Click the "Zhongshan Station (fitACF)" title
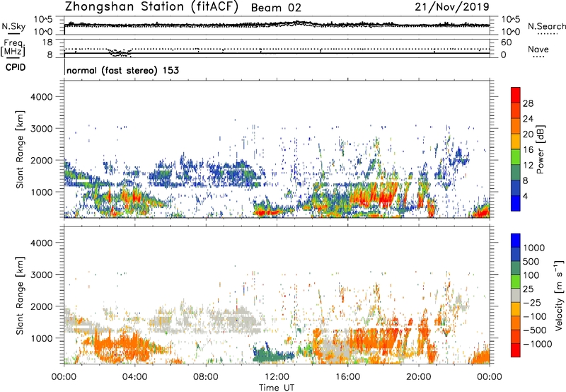Image resolution: width=566 pixels, height=392 pixels. click(x=151, y=7)
